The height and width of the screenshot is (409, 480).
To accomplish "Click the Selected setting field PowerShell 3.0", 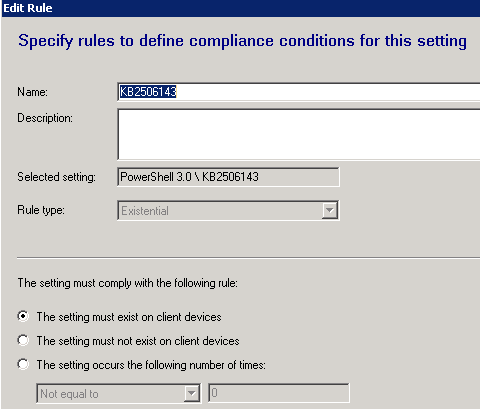I will (x=228, y=177).
